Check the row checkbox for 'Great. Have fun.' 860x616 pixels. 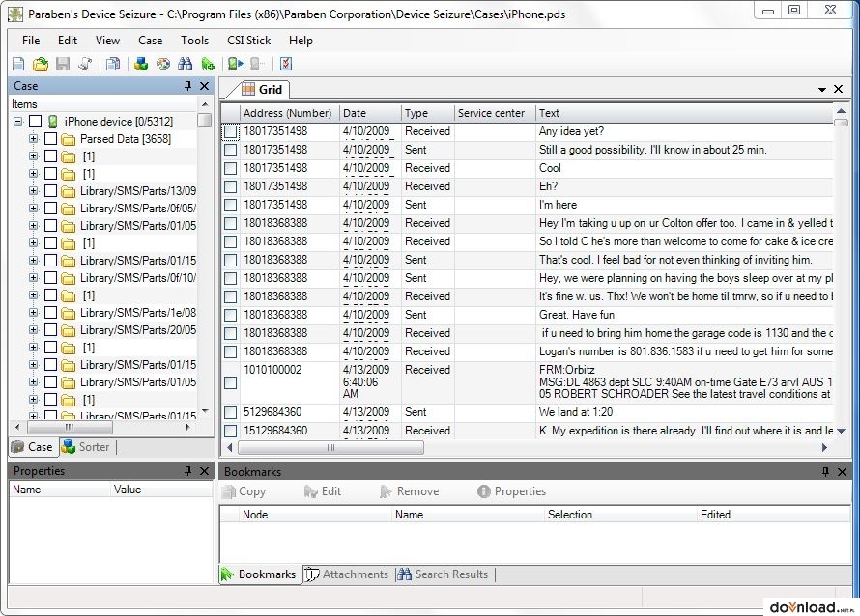[x=230, y=315]
